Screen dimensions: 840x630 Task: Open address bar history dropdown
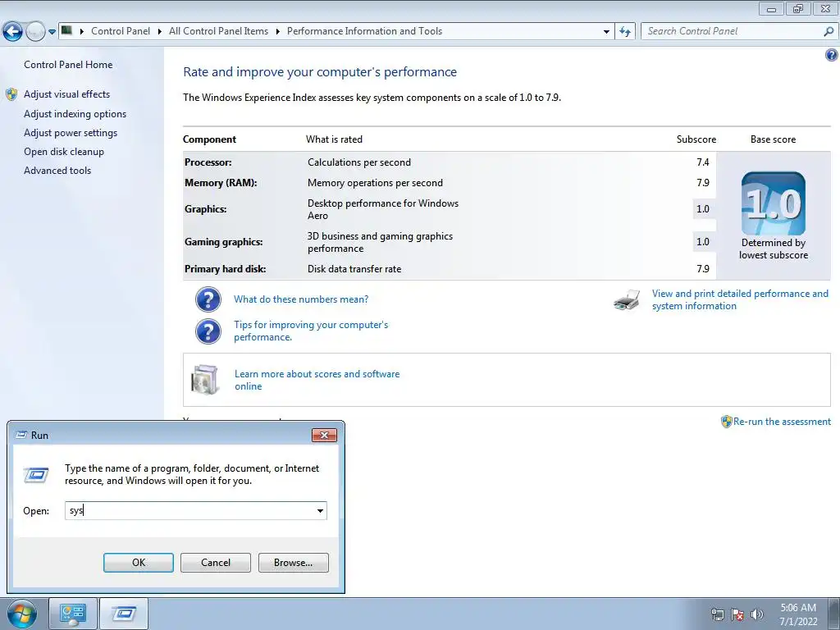[606, 32]
